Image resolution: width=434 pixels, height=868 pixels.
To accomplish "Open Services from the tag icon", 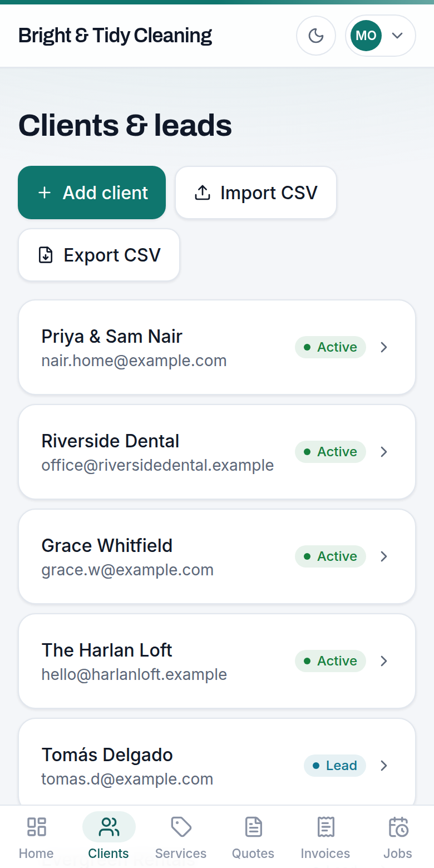I will pos(181,837).
